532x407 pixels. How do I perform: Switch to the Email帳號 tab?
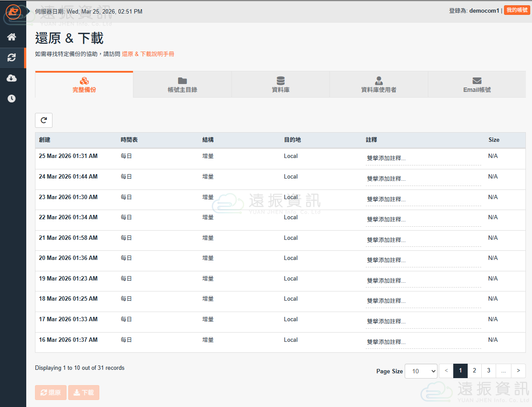(477, 85)
